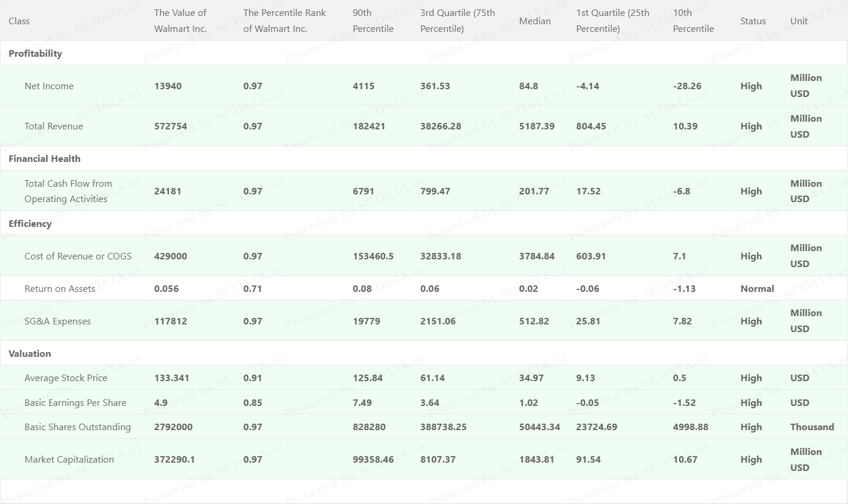Select Total Revenue value 572754
The width and height of the screenshot is (848, 504).
171,126
